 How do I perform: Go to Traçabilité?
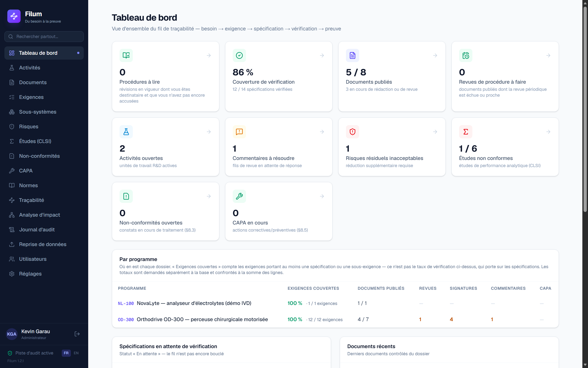coord(44,200)
